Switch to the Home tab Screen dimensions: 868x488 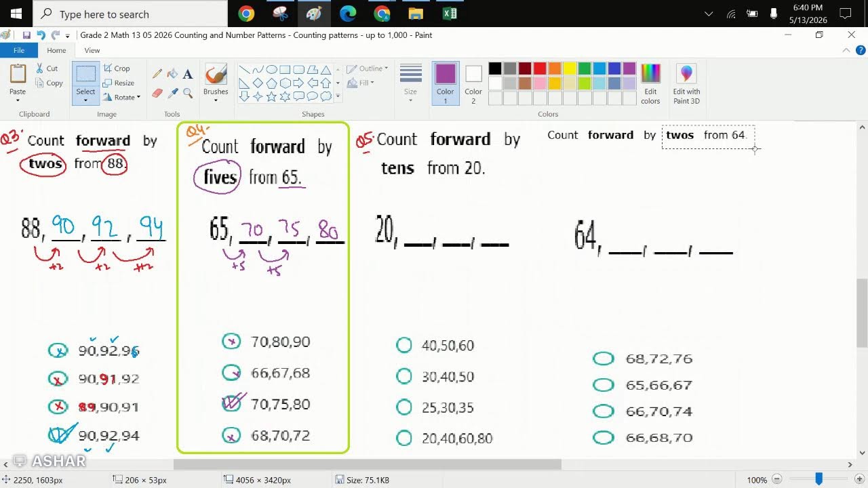click(56, 50)
